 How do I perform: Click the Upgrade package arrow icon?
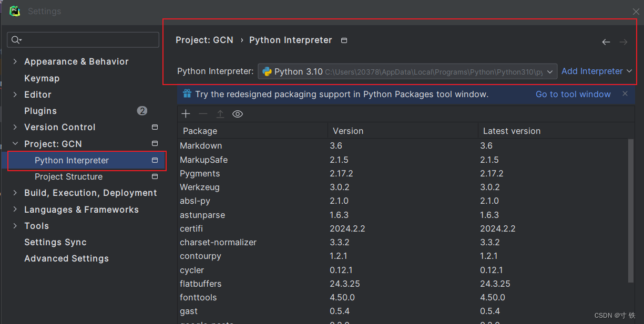pyautogui.click(x=220, y=114)
